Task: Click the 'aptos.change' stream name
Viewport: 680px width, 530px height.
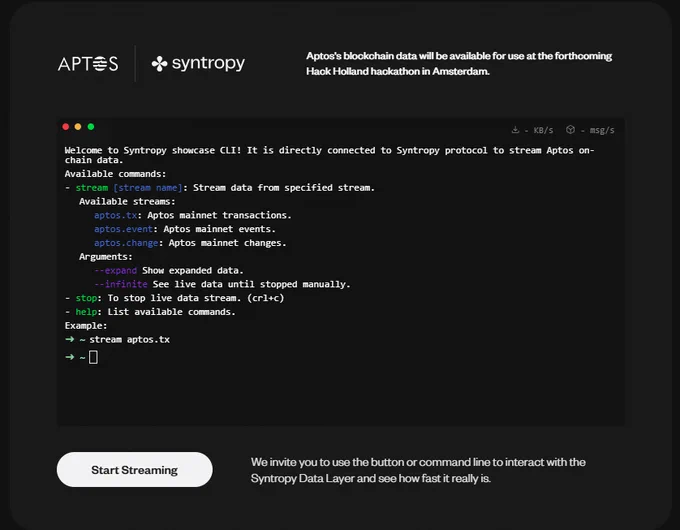Action: (x=126, y=243)
